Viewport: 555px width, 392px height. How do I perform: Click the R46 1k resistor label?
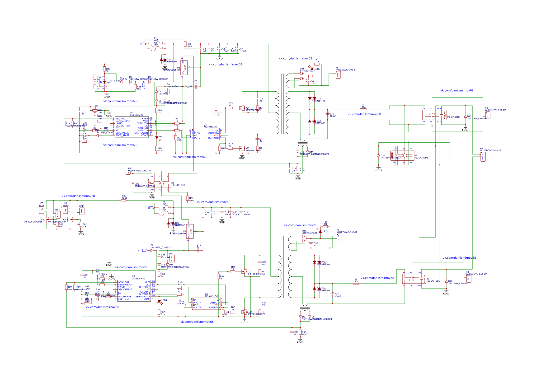108,70
